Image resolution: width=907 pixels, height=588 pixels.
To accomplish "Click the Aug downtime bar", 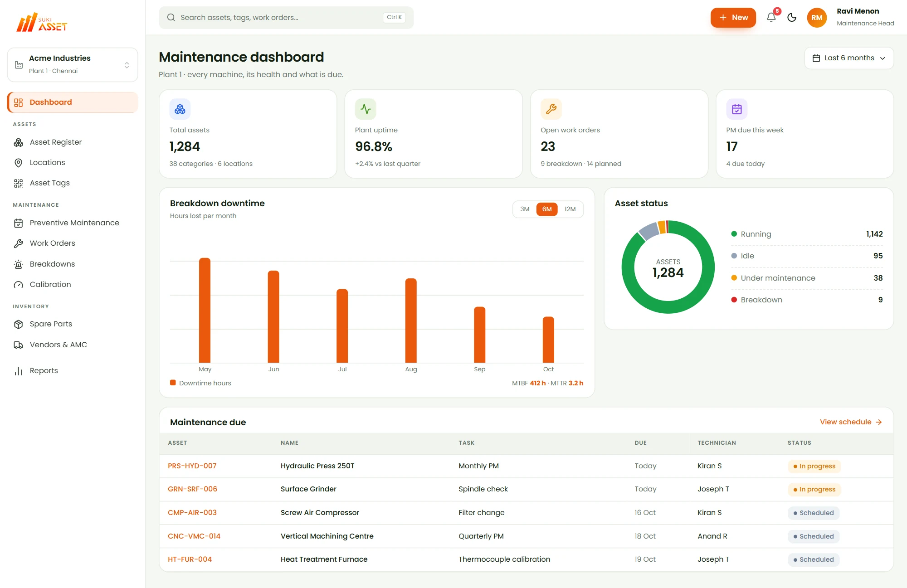I will [x=411, y=321].
